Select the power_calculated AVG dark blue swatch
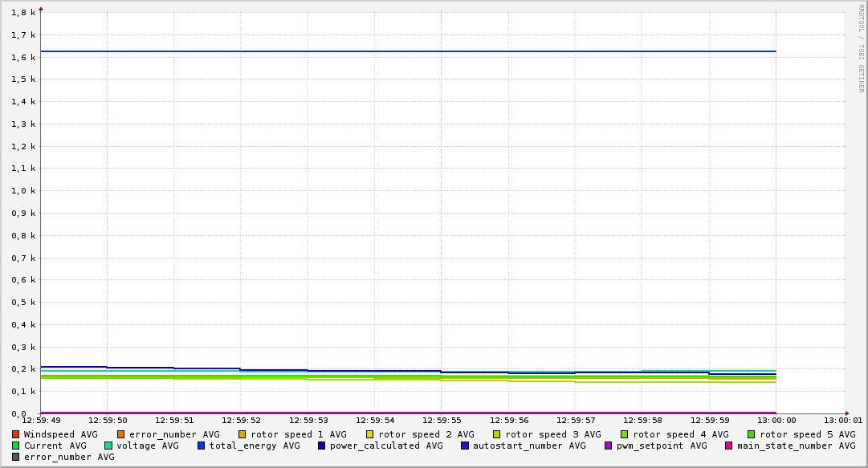This screenshot has width=868, height=468. click(x=322, y=446)
